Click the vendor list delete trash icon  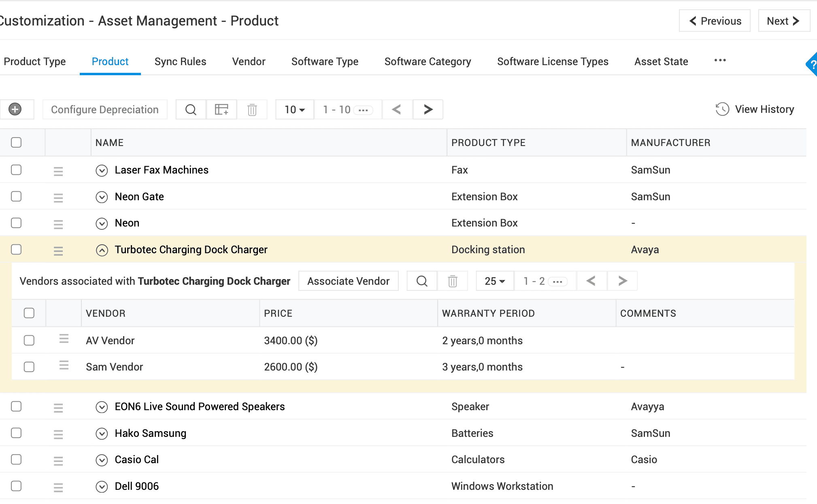click(x=453, y=281)
